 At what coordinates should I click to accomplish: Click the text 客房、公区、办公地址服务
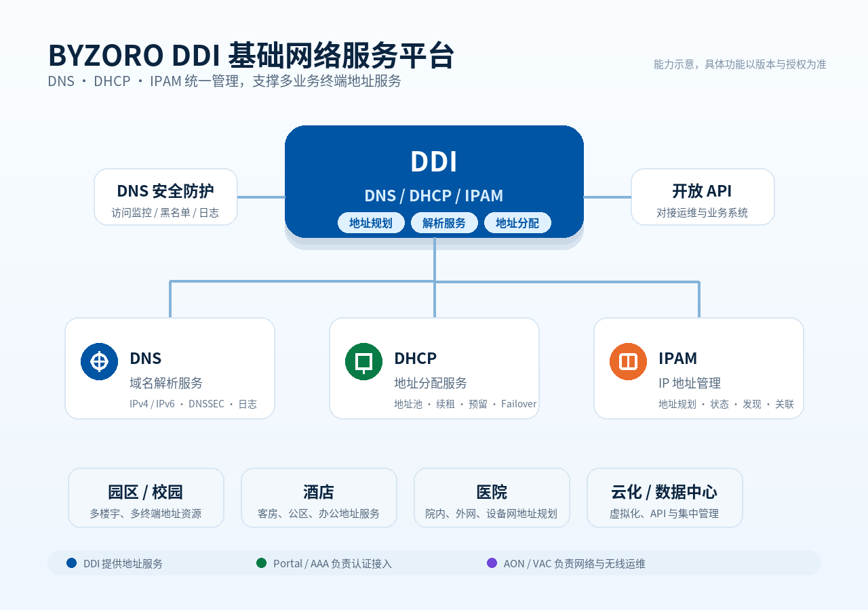point(319,514)
